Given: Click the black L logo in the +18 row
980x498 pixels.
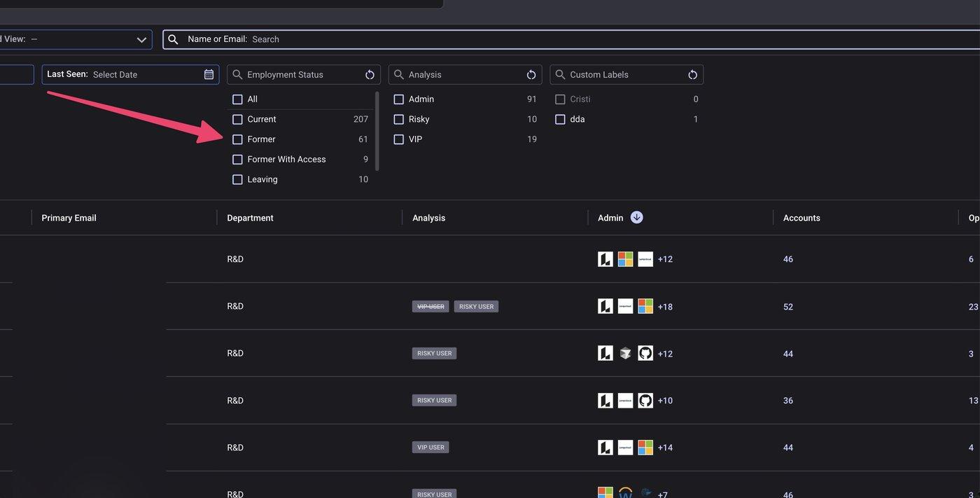Looking at the screenshot, I should point(605,306).
